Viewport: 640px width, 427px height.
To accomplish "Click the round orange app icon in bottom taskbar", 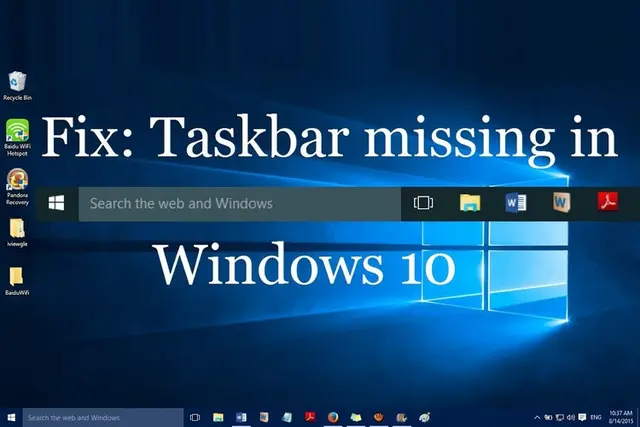I will point(379,417).
